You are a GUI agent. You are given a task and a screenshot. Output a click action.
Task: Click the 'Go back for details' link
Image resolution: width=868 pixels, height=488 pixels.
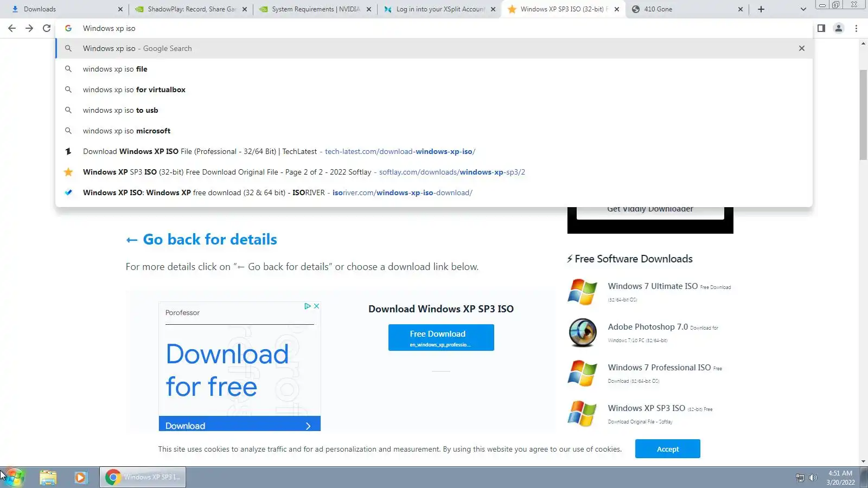click(x=201, y=240)
